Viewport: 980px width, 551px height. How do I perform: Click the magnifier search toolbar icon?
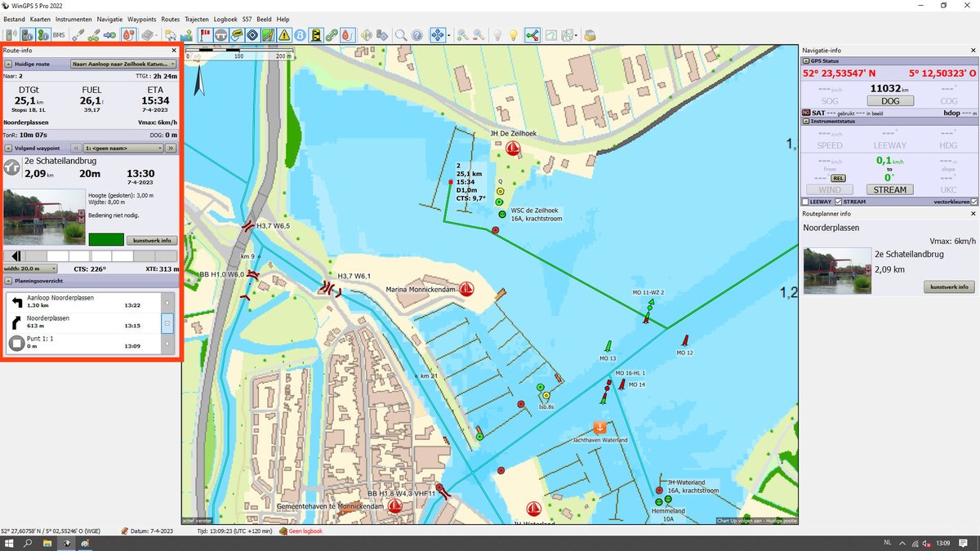[x=401, y=35]
